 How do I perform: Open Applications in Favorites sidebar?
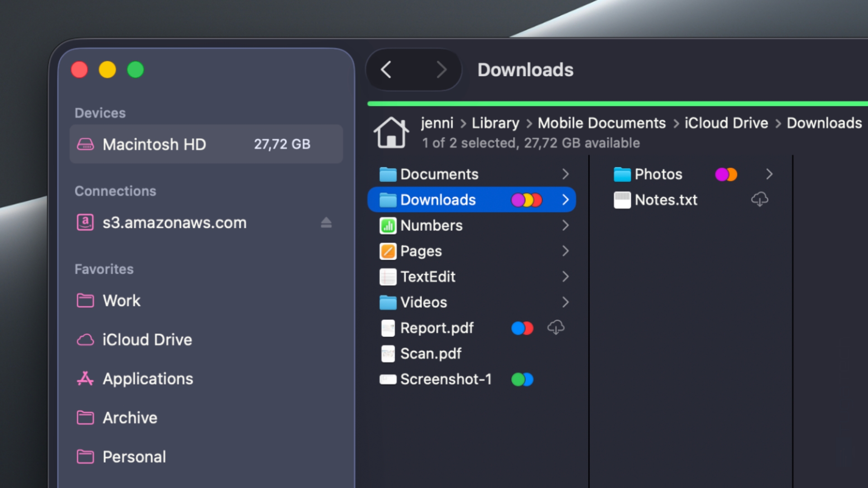point(147,379)
